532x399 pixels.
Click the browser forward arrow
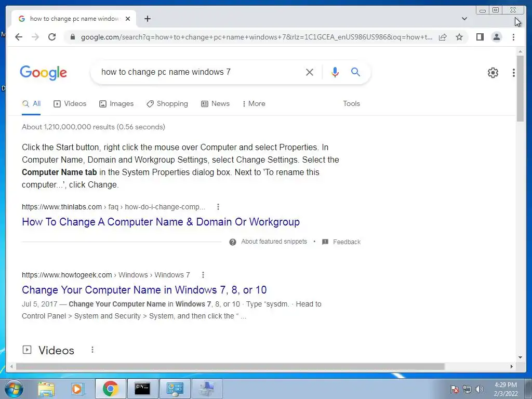click(35, 37)
